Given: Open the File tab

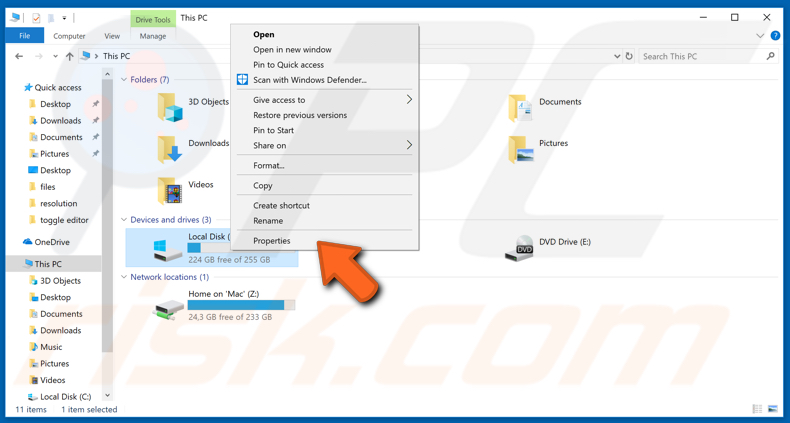Looking at the screenshot, I should (x=24, y=36).
